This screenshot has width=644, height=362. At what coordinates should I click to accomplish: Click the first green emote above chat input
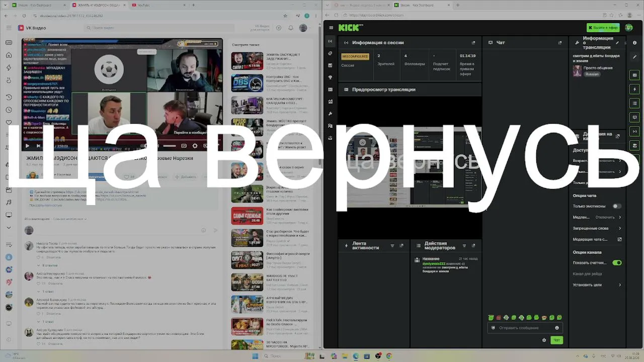click(x=491, y=318)
